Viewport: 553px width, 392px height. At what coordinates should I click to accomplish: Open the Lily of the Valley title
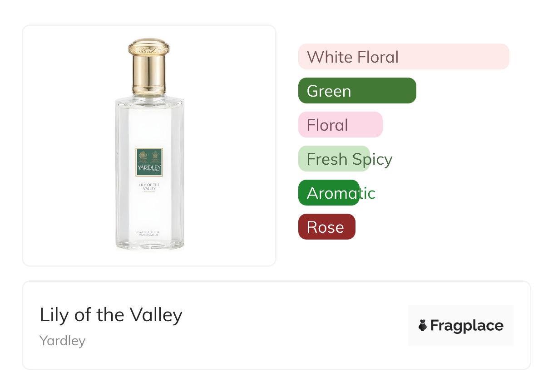tap(111, 314)
